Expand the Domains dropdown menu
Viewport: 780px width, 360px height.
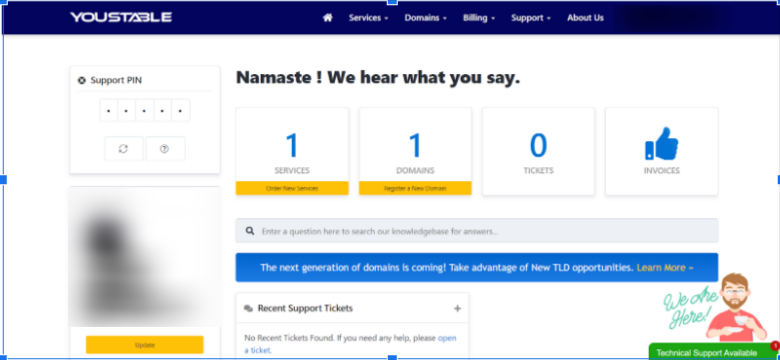(425, 18)
